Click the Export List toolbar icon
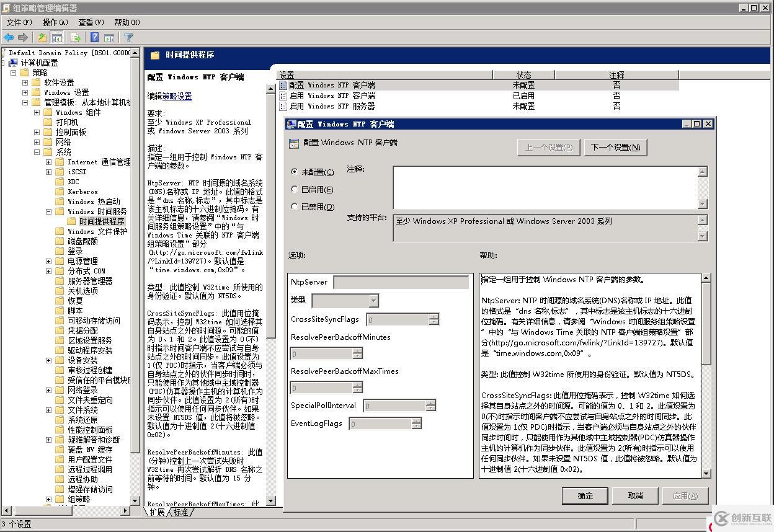The width and height of the screenshot is (774, 532). 76,37
